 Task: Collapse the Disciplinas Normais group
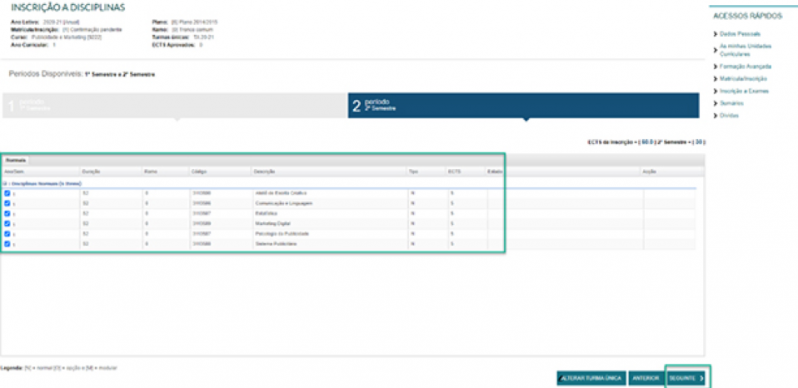[x=5, y=183]
